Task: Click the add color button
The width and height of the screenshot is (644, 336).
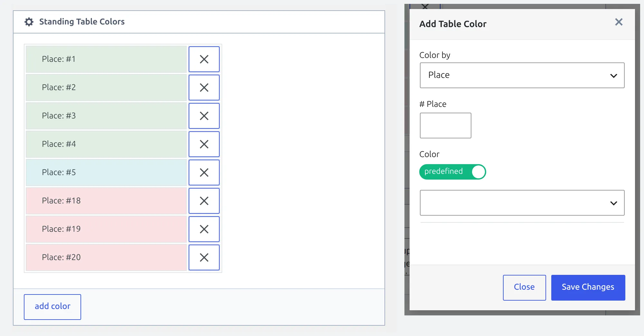Action: [52, 307]
